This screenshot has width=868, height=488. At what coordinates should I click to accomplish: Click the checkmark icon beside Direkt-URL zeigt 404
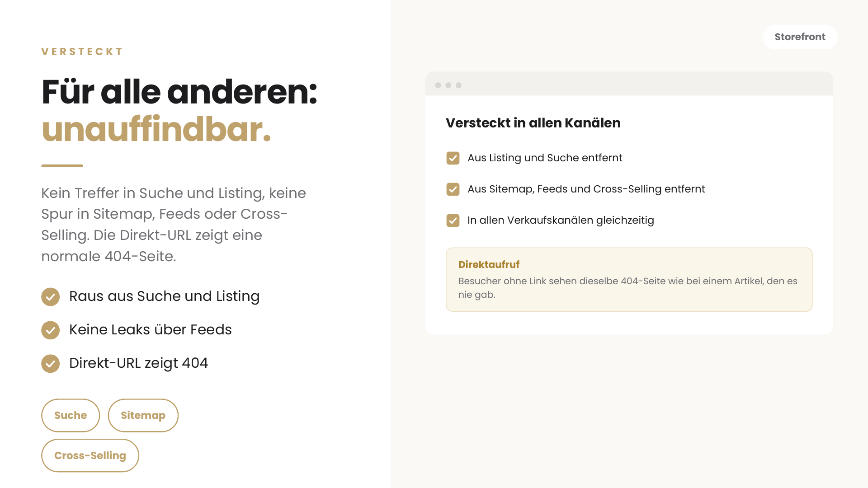pos(50,364)
